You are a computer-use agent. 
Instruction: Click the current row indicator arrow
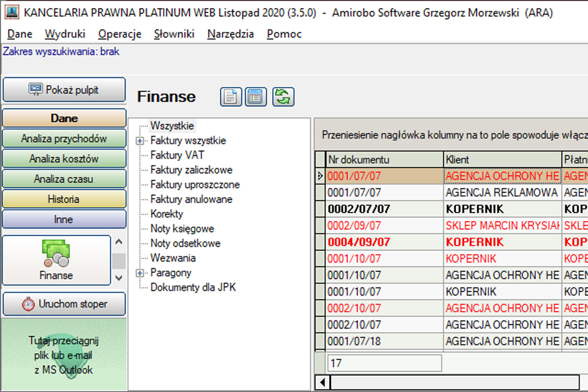tap(320, 176)
